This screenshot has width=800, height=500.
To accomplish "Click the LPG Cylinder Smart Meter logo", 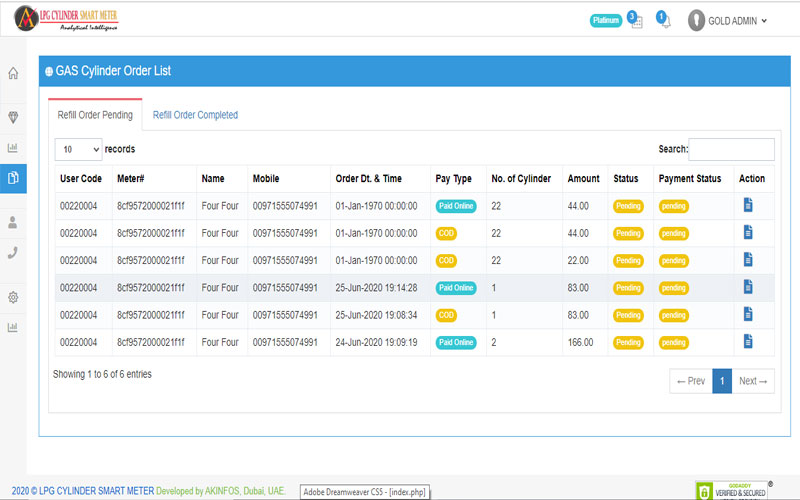I will click(66, 19).
